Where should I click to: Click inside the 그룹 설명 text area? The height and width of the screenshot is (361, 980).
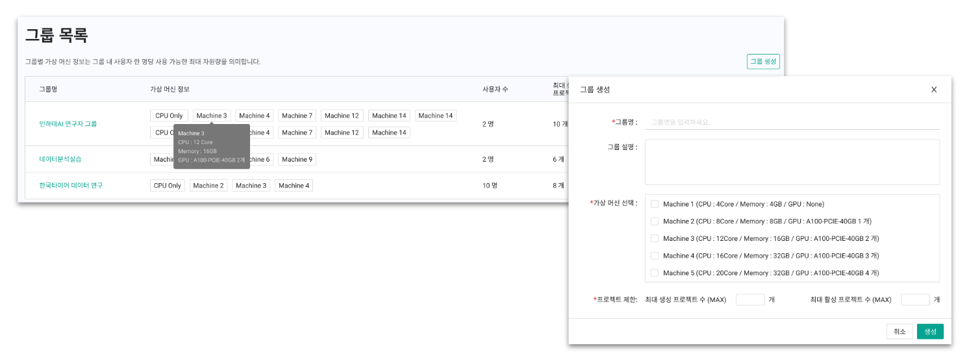point(792,162)
